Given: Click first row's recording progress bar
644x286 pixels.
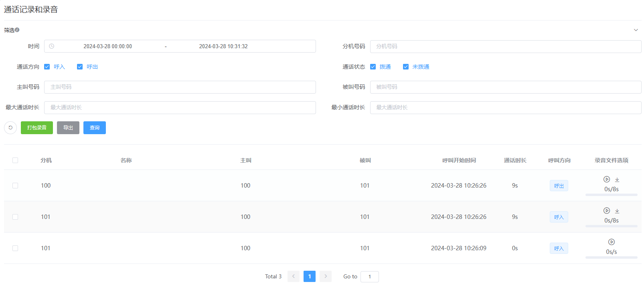Looking at the screenshot, I should coord(611,195).
